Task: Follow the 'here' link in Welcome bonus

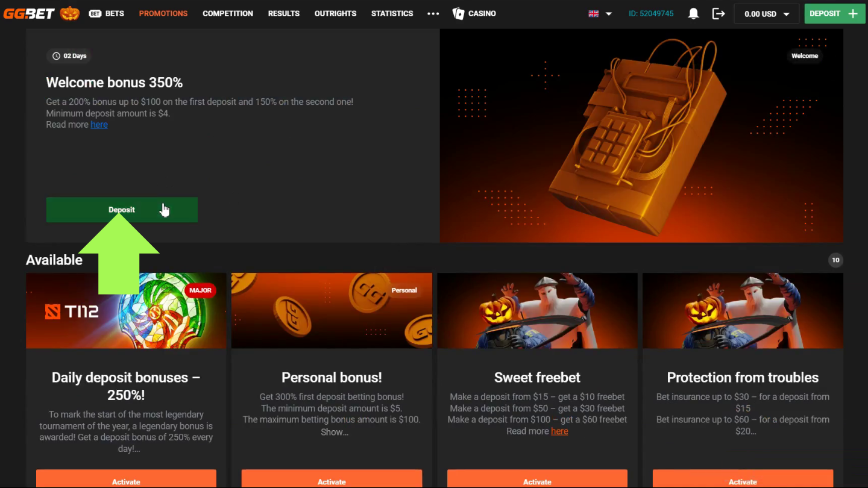Action: point(99,125)
